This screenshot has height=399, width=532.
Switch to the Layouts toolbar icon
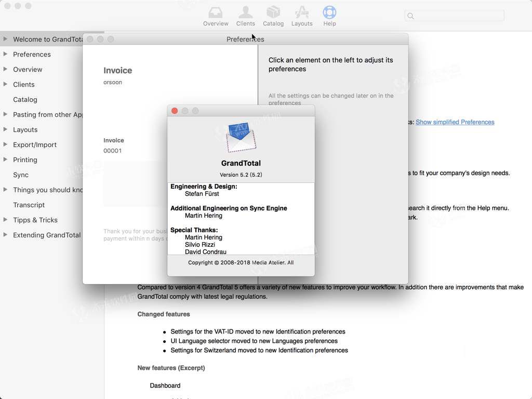coord(302,12)
